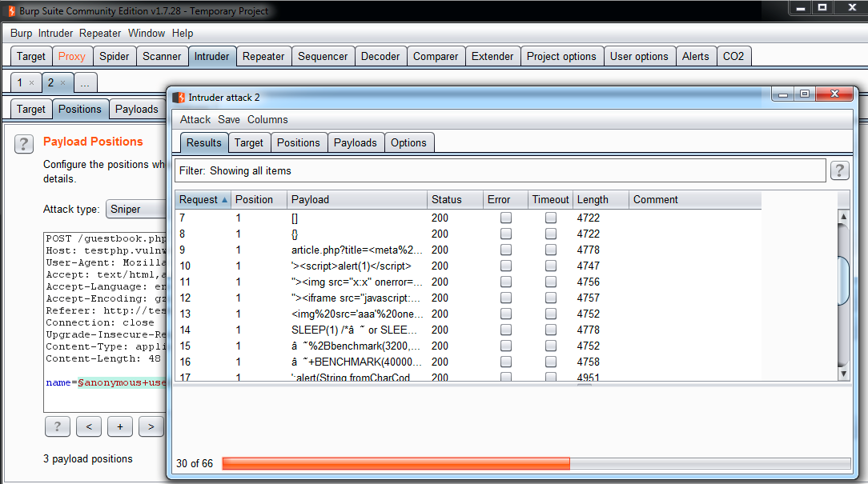868x484 pixels.
Task: Tick Error checkbox for request 12
Action: point(506,298)
